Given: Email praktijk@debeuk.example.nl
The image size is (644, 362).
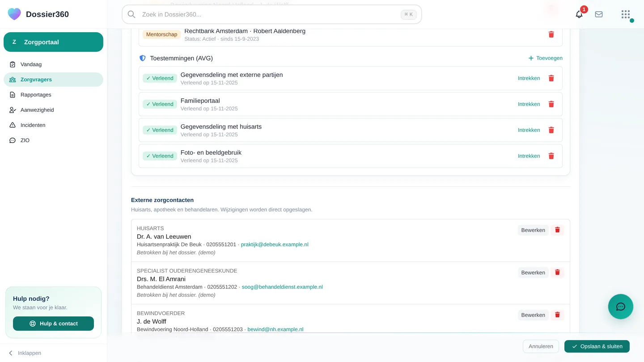Looking at the screenshot, I should point(275,244).
